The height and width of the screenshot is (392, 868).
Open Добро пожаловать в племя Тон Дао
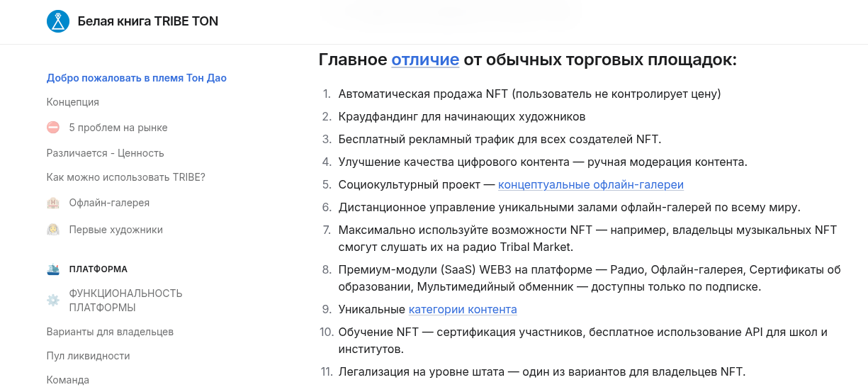pos(137,78)
